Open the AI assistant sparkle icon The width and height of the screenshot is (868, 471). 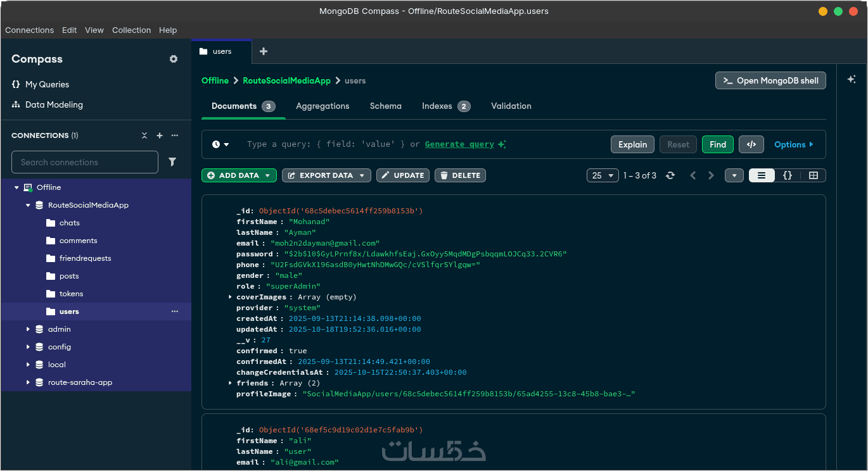pos(852,80)
